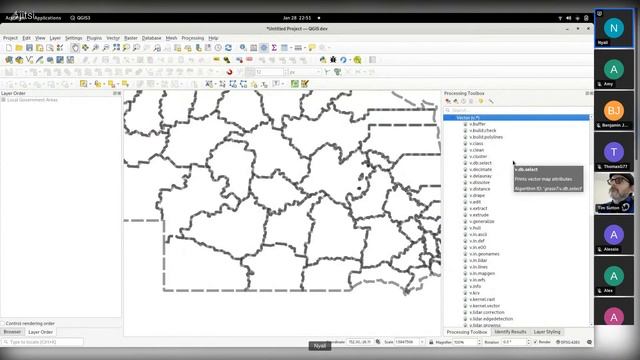Click the pencil checklist icon in fourth toolbar

pos(305,84)
